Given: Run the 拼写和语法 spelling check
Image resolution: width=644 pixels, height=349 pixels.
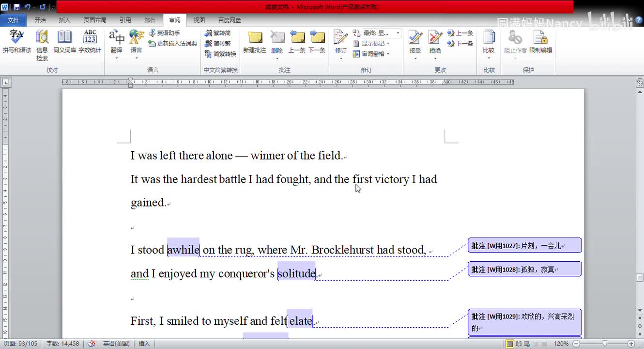Looking at the screenshot, I should coord(16,42).
